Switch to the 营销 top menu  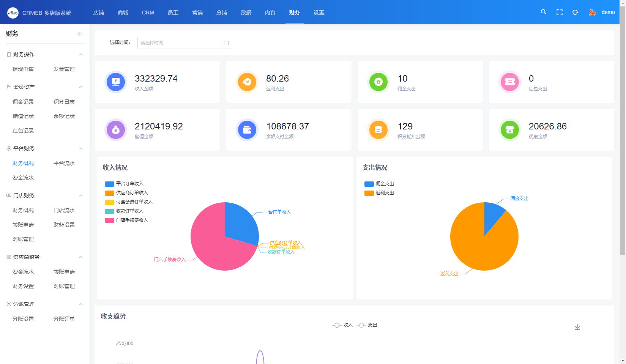(197, 13)
